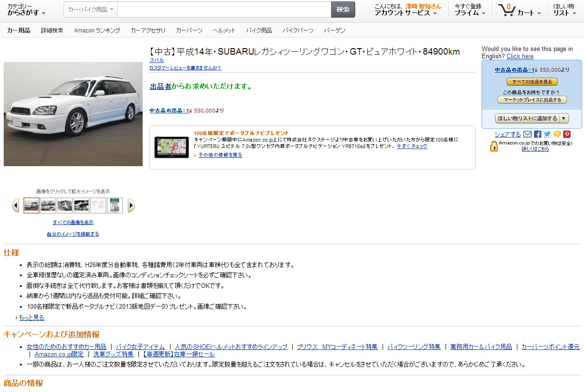Click the orange security padlock icon
Viewport: 584px width, 392px height.
click(x=494, y=146)
